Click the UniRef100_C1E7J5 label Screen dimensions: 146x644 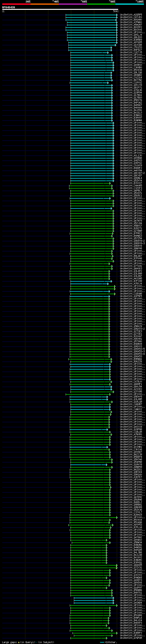pyautogui.click(x=131, y=53)
